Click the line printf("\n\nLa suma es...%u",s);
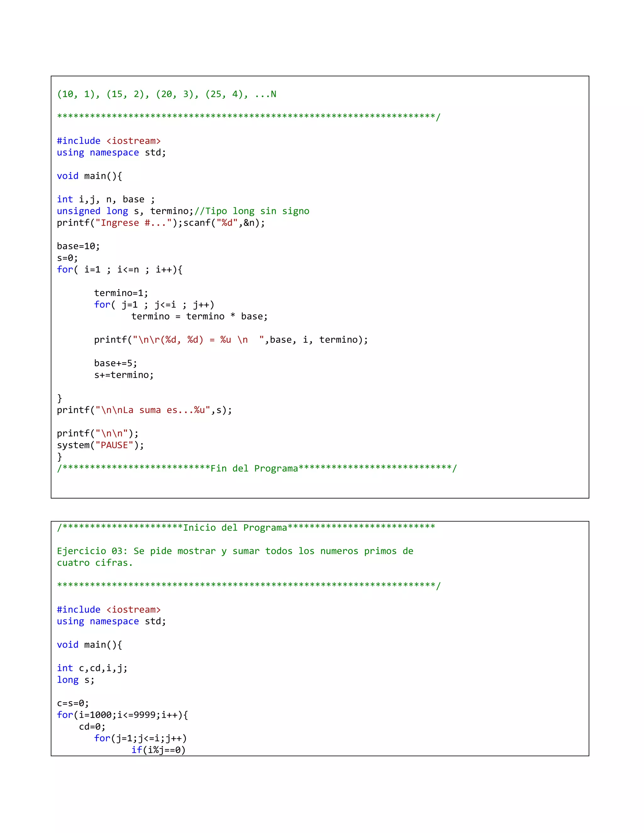 (x=145, y=410)
